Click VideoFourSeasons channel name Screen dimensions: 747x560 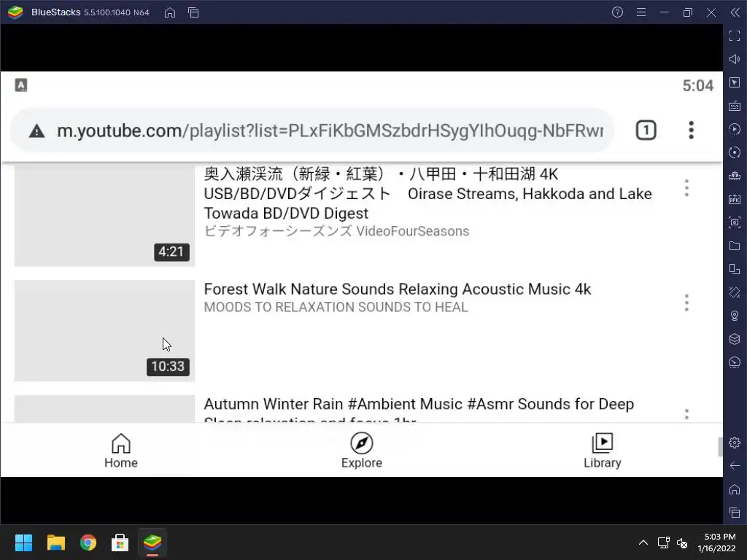336,231
